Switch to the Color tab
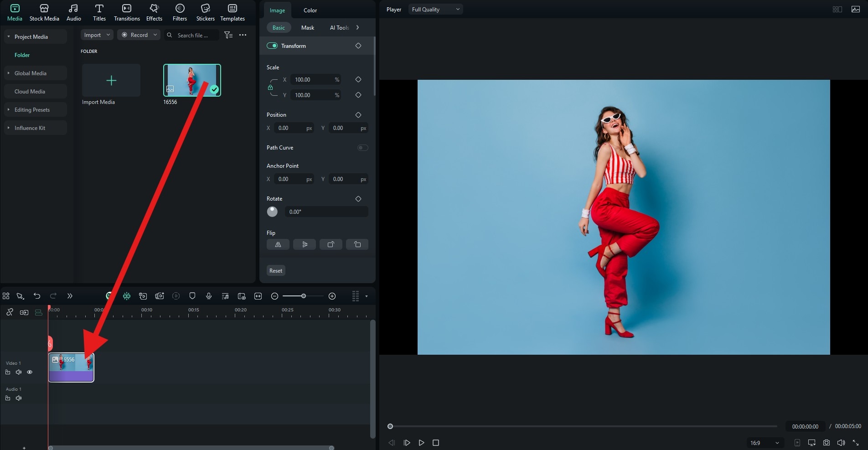 [x=310, y=10]
